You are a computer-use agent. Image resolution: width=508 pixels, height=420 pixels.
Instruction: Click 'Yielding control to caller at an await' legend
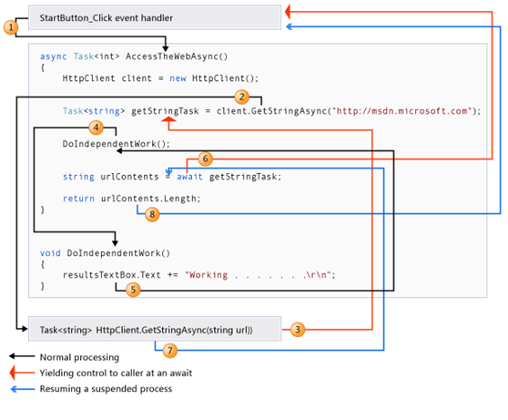pyautogui.click(x=116, y=373)
